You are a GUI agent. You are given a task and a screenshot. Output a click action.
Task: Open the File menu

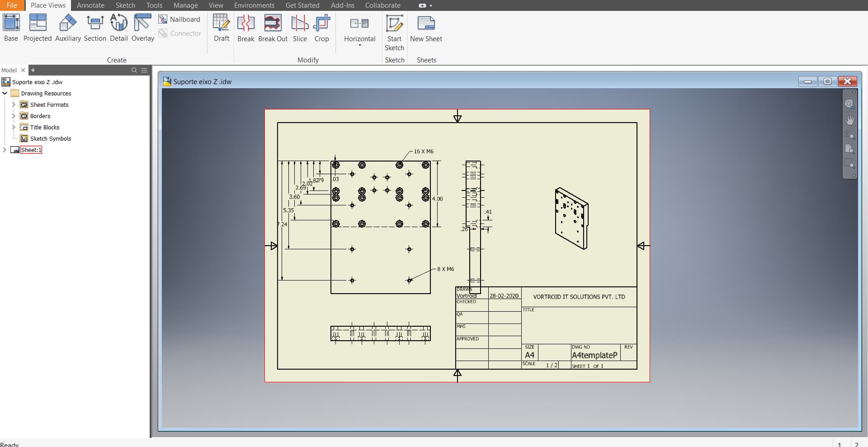[x=12, y=5]
